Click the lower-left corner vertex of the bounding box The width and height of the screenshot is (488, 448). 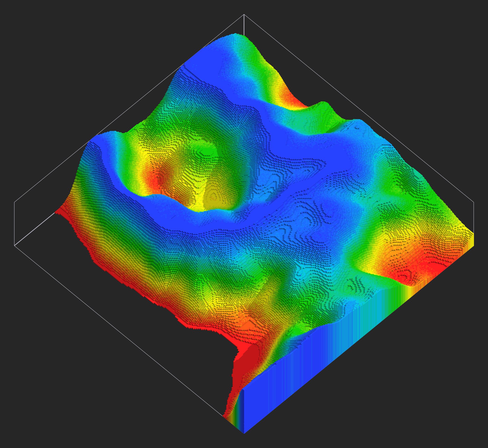click(14, 246)
